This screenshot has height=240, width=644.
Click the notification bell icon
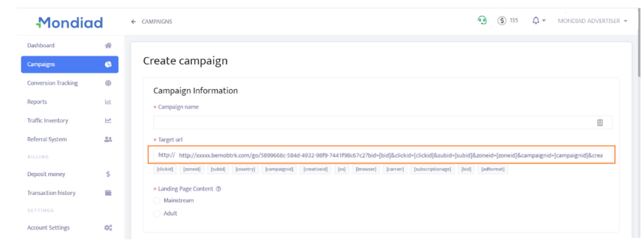(536, 21)
